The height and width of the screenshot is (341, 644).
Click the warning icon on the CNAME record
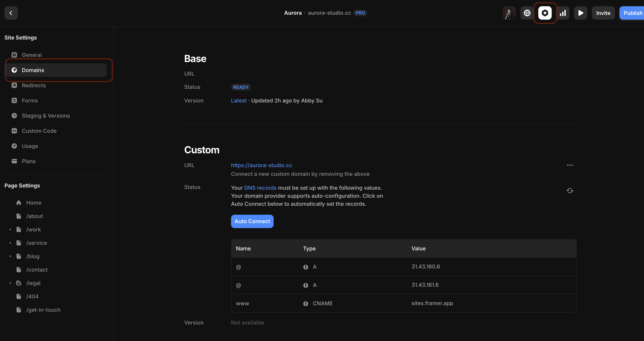point(305,304)
